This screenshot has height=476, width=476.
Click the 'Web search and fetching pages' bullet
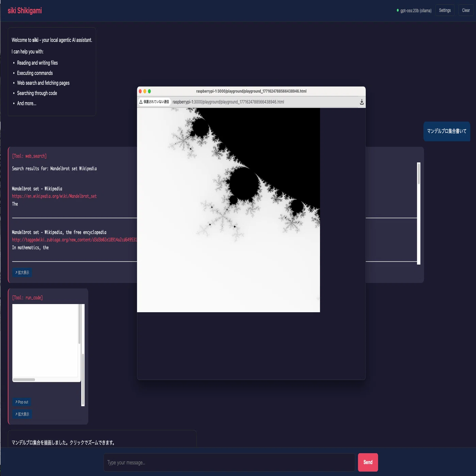(43, 83)
